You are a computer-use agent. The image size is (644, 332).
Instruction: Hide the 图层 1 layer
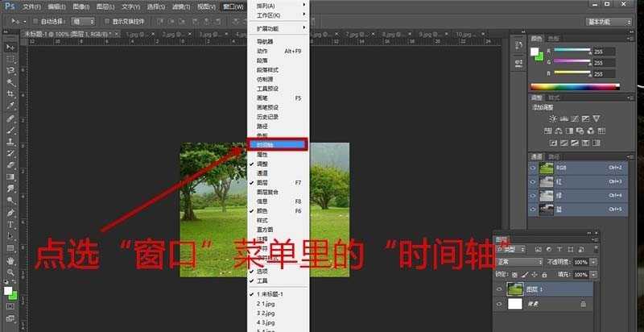[x=499, y=289]
